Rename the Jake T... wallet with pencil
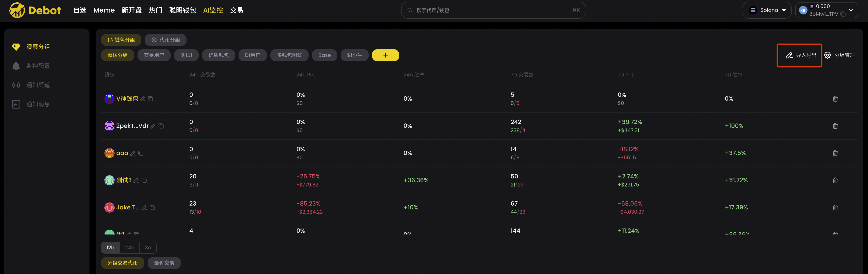This screenshot has height=274, width=868. point(144,208)
